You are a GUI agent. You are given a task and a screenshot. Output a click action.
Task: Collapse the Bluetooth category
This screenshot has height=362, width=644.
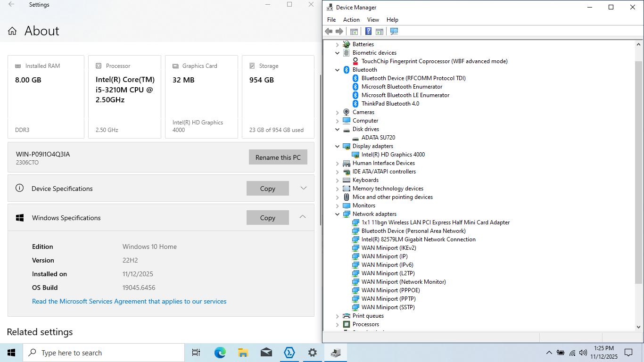point(337,70)
